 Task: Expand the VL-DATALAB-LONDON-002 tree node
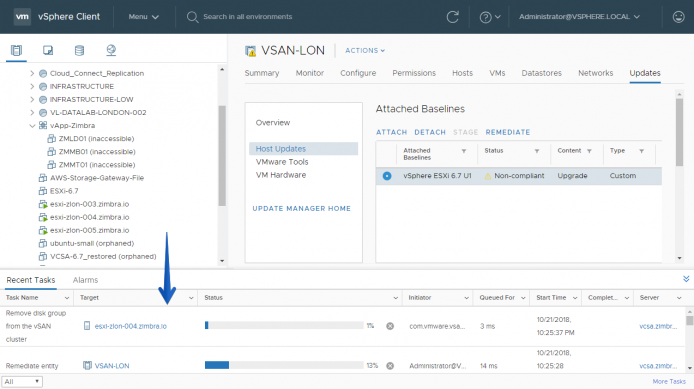(32, 112)
